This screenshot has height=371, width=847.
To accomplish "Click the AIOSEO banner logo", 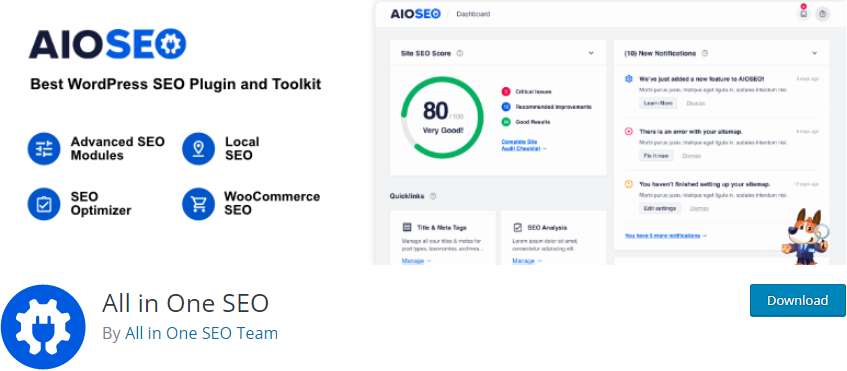I will point(107,44).
